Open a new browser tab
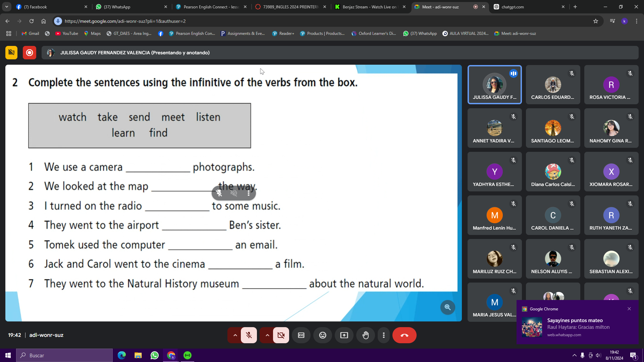The width and height of the screenshot is (644, 362). (x=575, y=7)
